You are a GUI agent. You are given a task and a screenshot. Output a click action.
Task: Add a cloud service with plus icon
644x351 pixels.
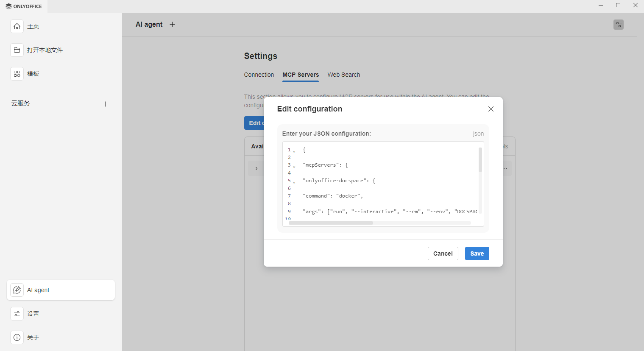click(105, 104)
